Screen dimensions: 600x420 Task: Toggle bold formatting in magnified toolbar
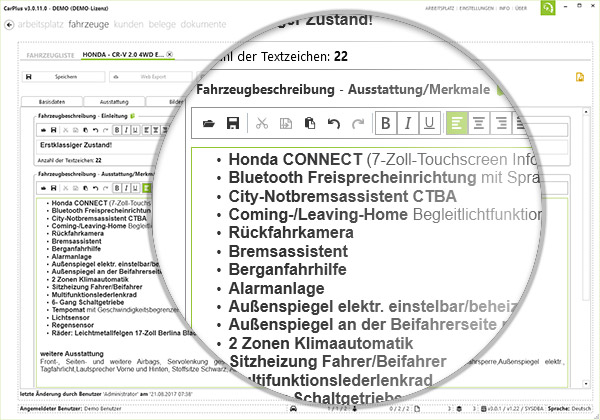pos(387,124)
